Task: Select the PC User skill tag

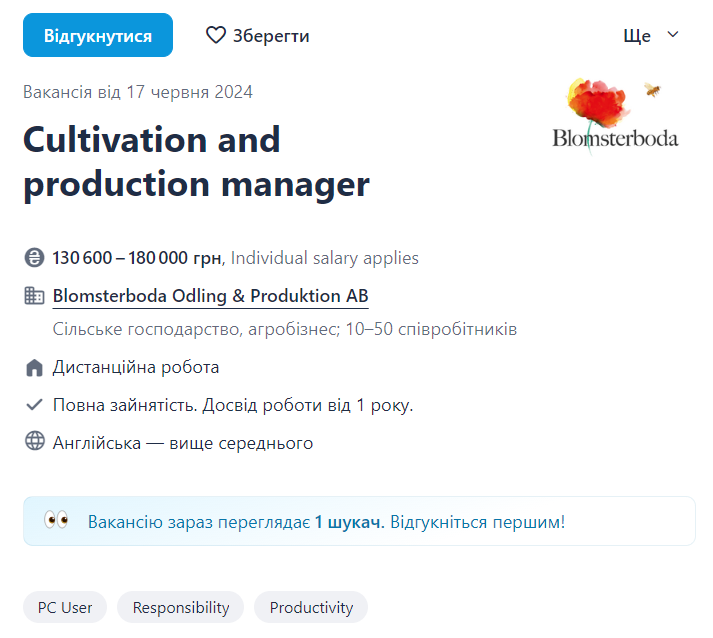Action: click(65, 607)
